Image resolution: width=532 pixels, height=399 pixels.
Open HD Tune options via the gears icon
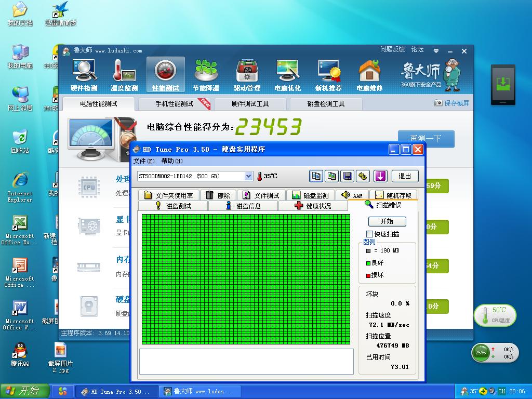[x=363, y=176]
